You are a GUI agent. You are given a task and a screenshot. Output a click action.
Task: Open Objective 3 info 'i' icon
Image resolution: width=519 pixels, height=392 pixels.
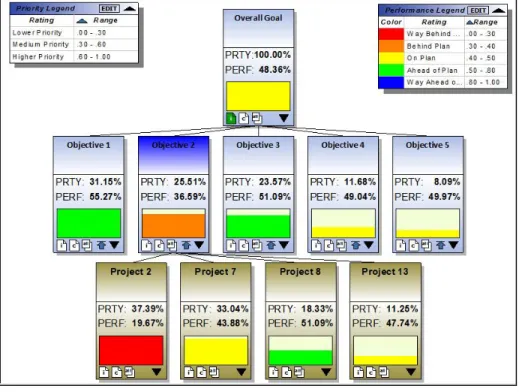point(231,245)
